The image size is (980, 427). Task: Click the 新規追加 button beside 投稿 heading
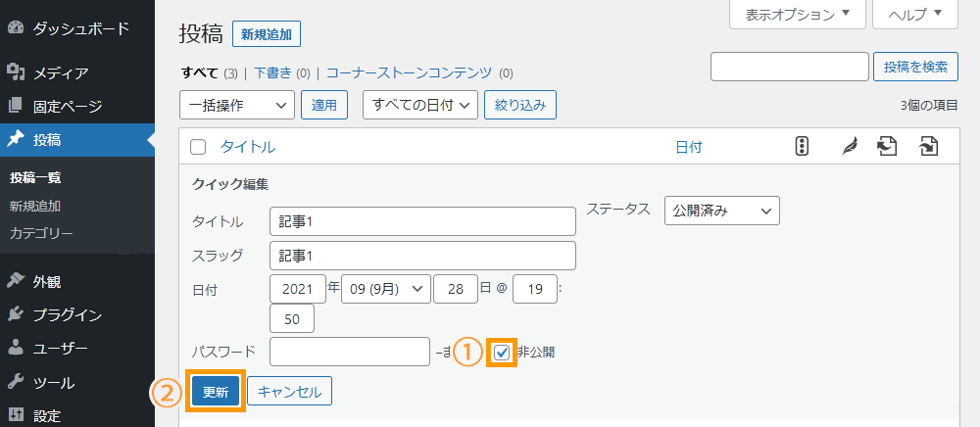(x=267, y=33)
